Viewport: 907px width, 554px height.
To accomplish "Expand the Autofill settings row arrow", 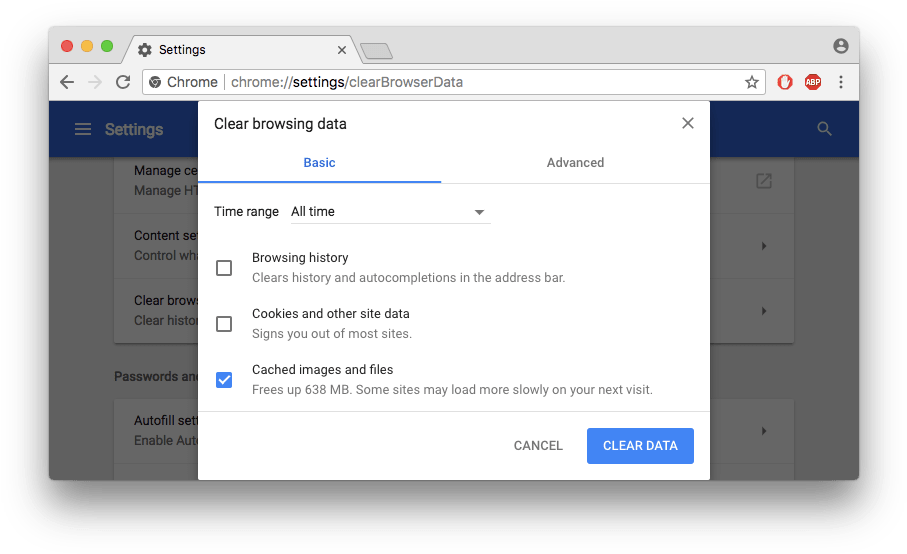I will (764, 431).
